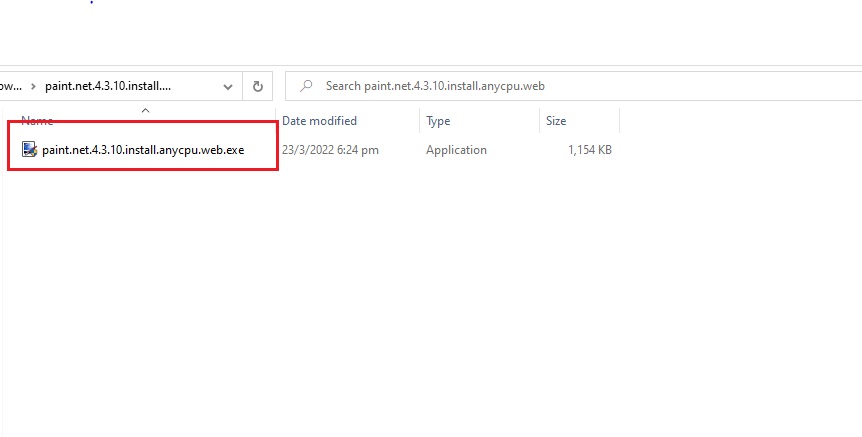Open the address bar history dropdown
This screenshot has height=437, width=862.
coord(228,86)
